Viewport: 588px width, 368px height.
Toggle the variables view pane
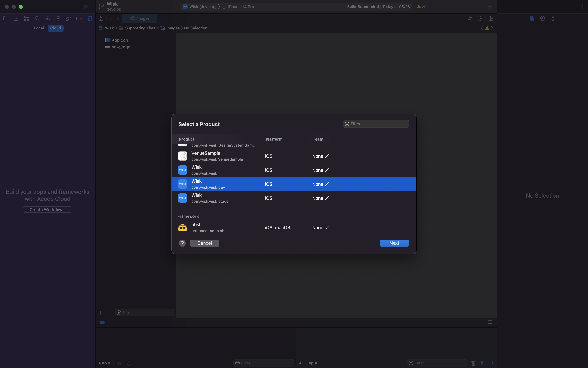tap(484, 363)
